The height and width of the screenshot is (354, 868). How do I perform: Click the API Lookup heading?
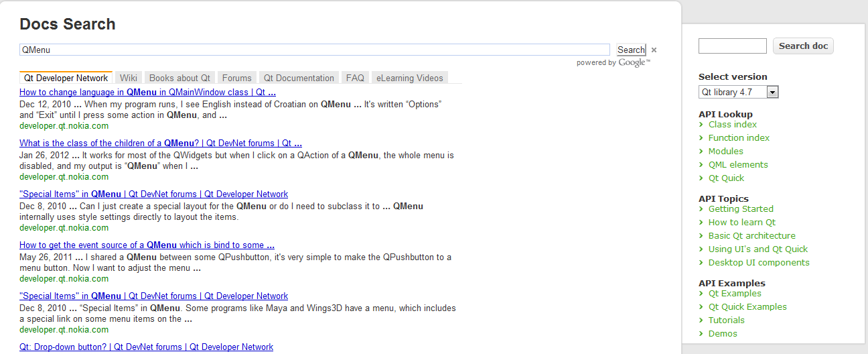(x=725, y=115)
